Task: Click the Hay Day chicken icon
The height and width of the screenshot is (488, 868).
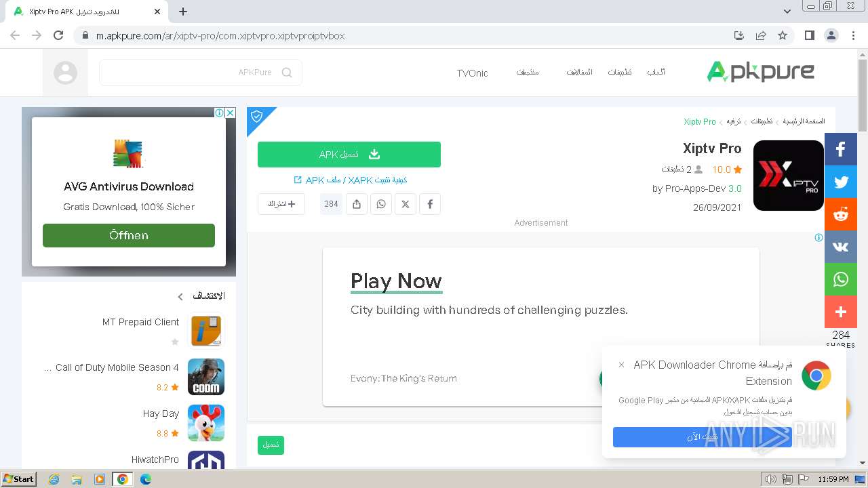Action: (206, 423)
